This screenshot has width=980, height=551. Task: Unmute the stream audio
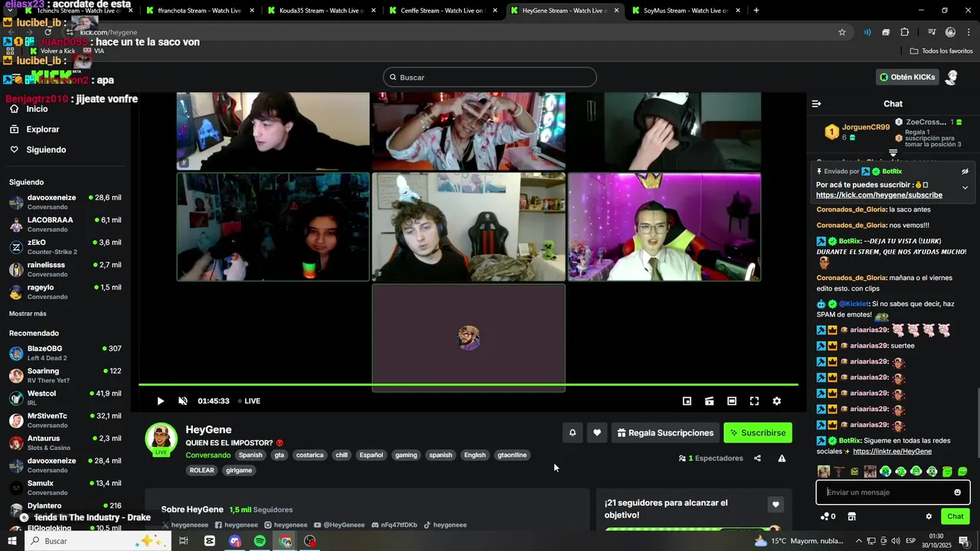(183, 401)
